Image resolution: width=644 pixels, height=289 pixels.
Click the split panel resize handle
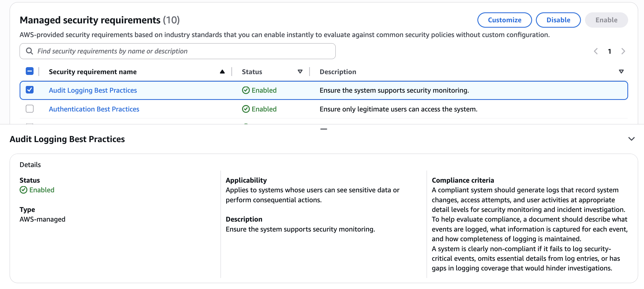click(x=324, y=129)
